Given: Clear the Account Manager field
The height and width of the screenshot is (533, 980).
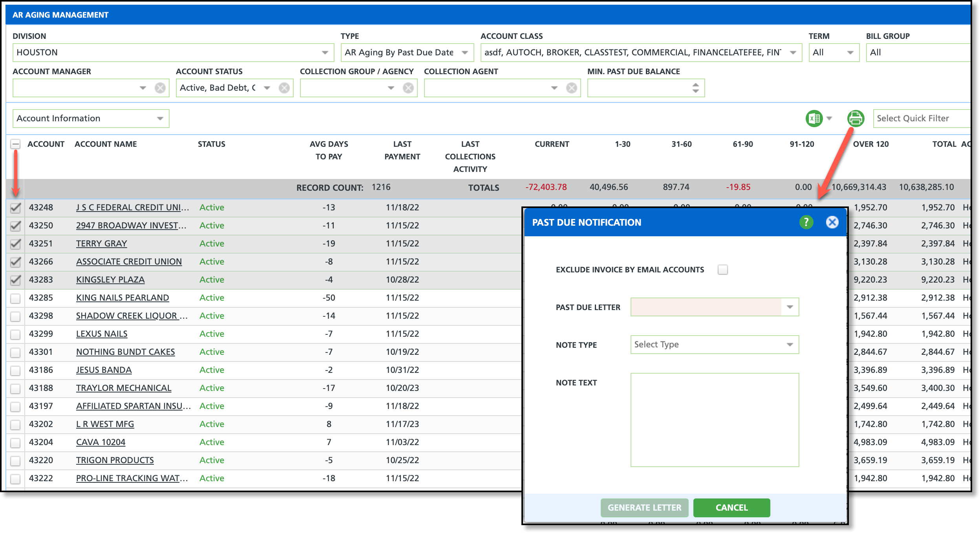Looking at the screenshot, I should tap(160, 88).
